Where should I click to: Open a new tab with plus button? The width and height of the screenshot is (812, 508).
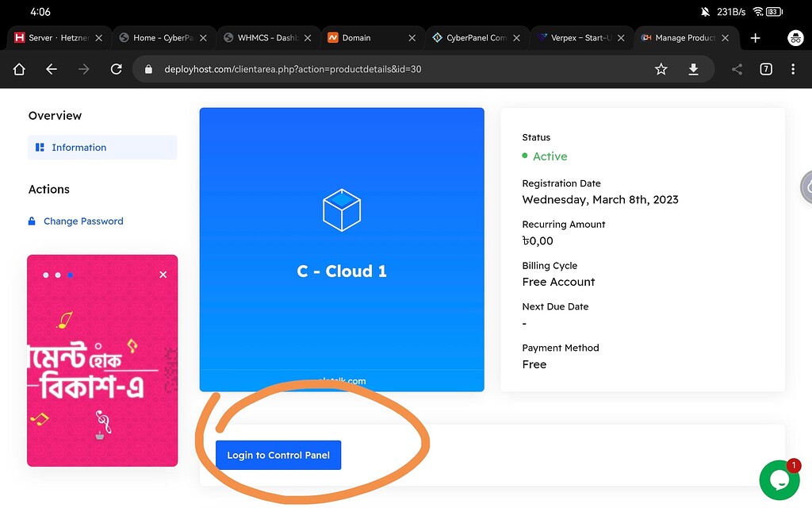[755, 37]
